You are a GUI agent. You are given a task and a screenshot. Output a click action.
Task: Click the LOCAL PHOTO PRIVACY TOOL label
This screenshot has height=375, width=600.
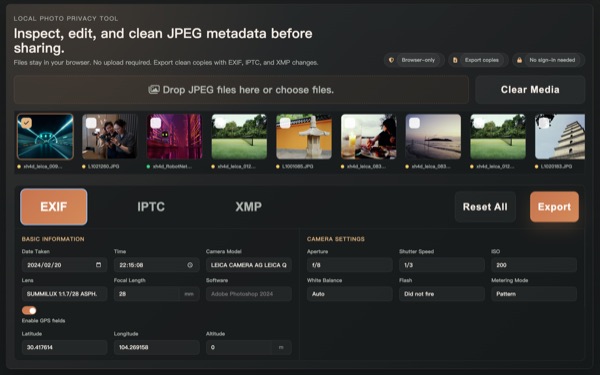(x=66, y=18)
